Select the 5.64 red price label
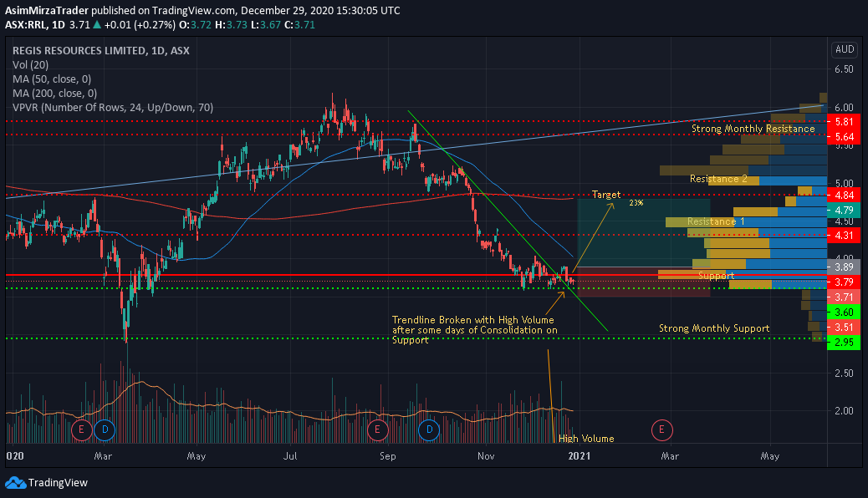The image size is (868, 498). click(844, 137)
